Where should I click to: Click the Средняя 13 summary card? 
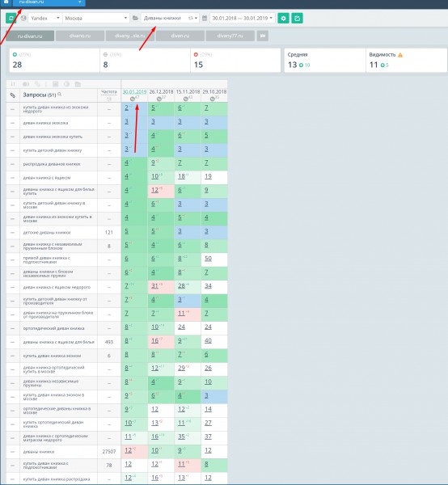(x=325, y=61)
